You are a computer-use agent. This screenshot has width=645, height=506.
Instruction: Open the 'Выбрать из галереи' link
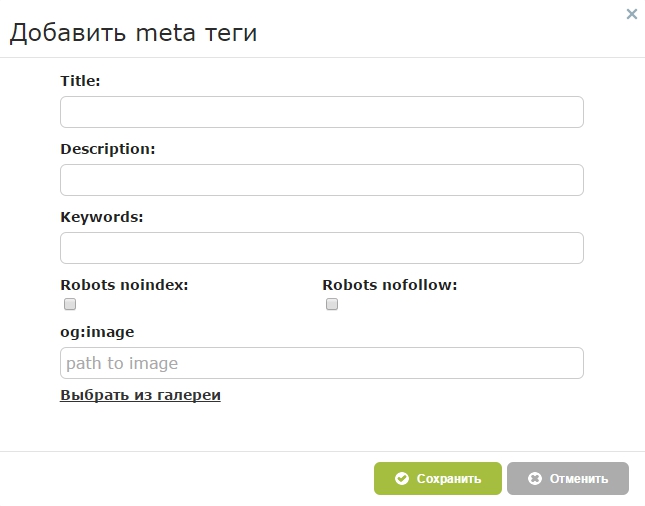coord(140,395)
